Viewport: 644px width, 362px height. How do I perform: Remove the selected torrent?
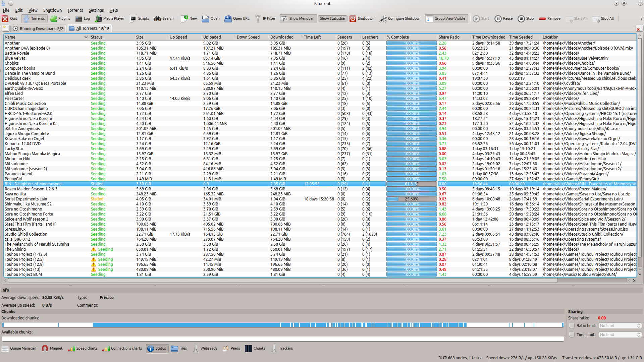(x=549, y=19)
